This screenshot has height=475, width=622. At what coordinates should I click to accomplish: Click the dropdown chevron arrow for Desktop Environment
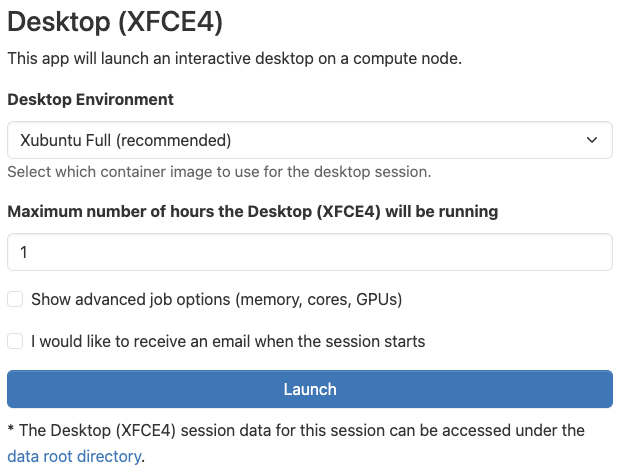(591, 140)
